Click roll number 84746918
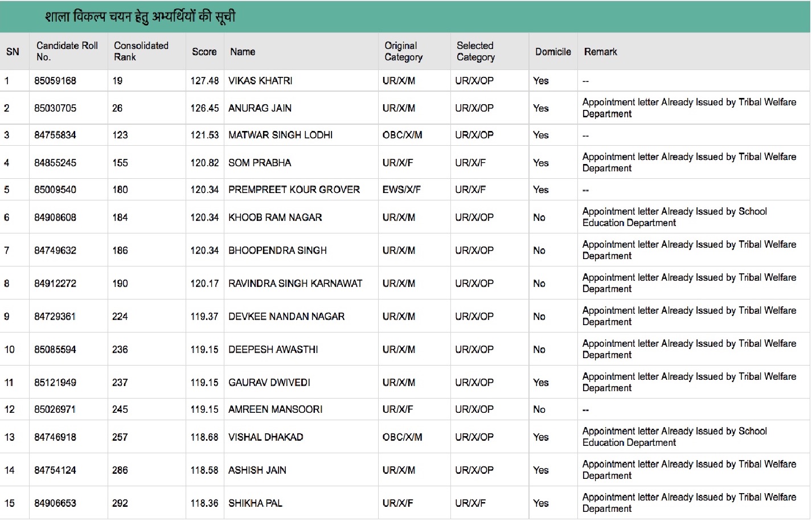Image resolution: width=812 pixels, height=521 pixels. click(x=55, y=437)
